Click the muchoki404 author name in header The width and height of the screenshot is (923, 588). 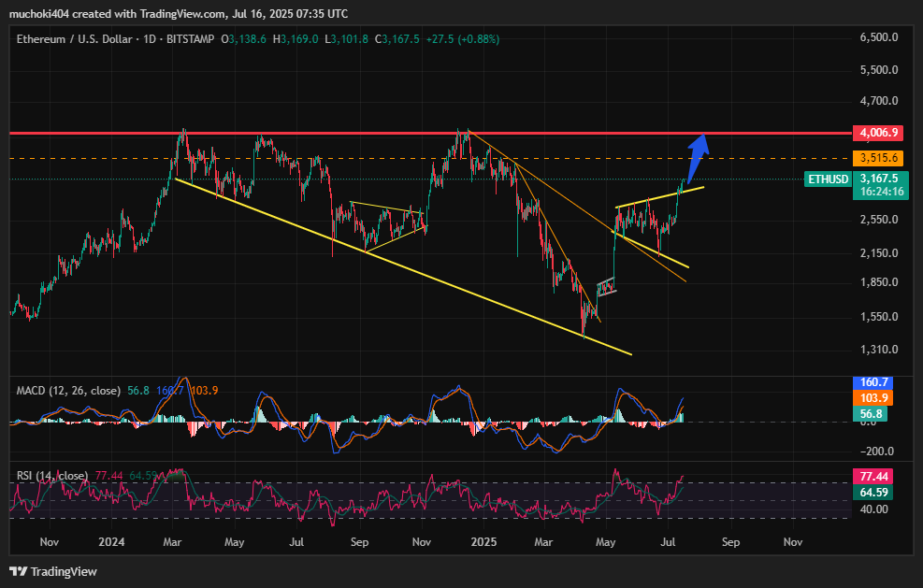(x=42, y=13)
